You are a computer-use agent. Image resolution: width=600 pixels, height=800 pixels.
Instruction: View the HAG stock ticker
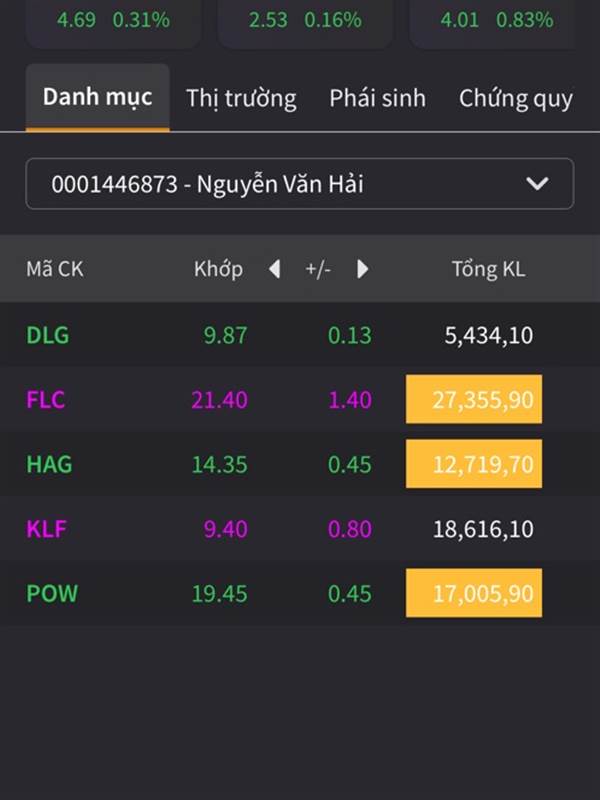pos(49,464)
